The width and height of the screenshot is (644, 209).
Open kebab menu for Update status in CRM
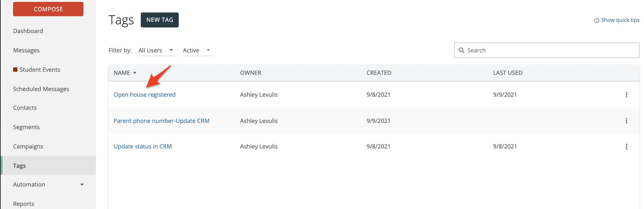point(626,147)
